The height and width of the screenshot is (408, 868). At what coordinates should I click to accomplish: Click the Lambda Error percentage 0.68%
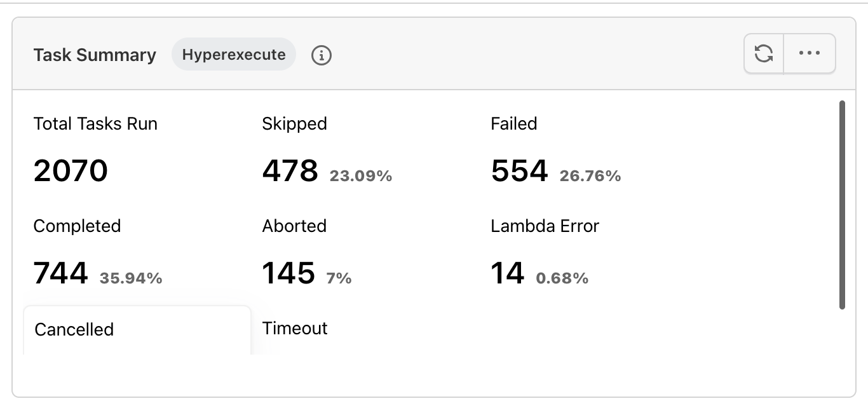pos(562,278)
